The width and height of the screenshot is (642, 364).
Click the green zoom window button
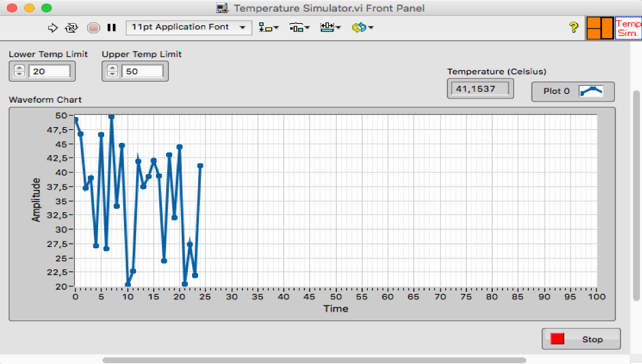click(x=47, y=7)
